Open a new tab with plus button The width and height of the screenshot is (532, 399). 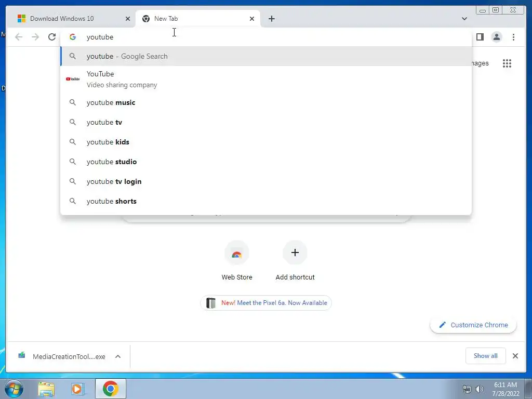point(271,19)
